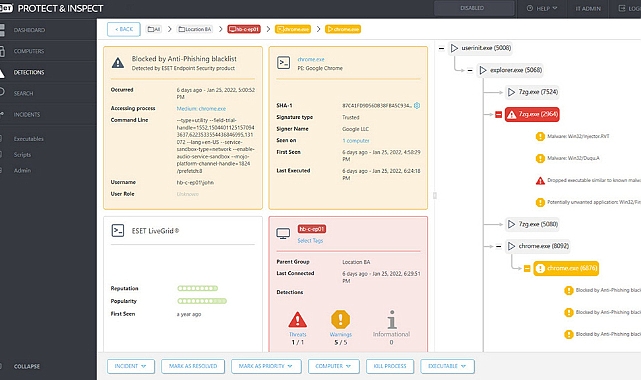Open the IT ADMIN user menu

588,8
